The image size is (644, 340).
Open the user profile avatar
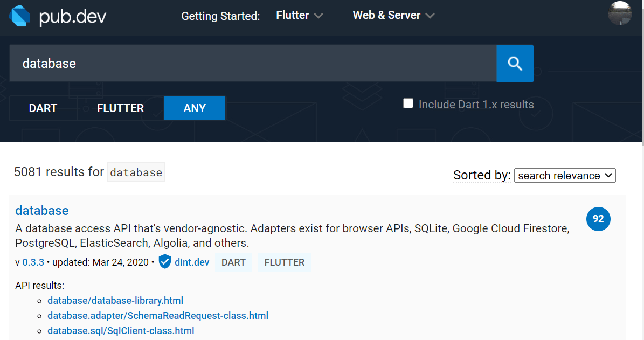tap(620, 13)
